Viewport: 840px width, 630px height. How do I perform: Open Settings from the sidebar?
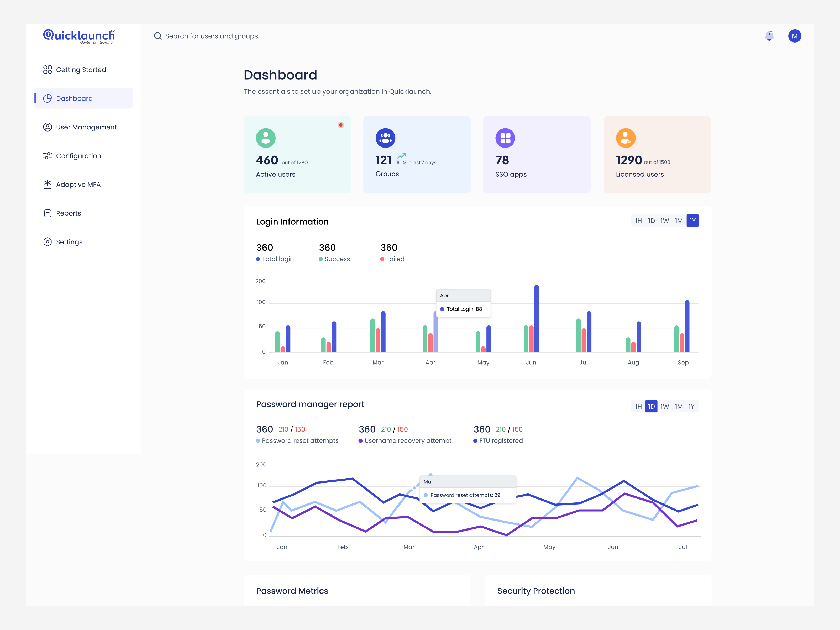[x=69, y=241]
